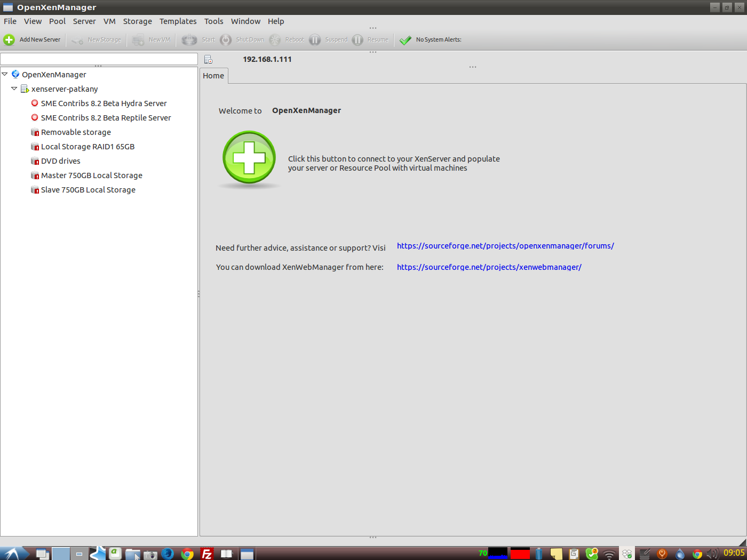Open the Templates menu
Viewport: 747px width, 560px height.
tap(178, 21)
